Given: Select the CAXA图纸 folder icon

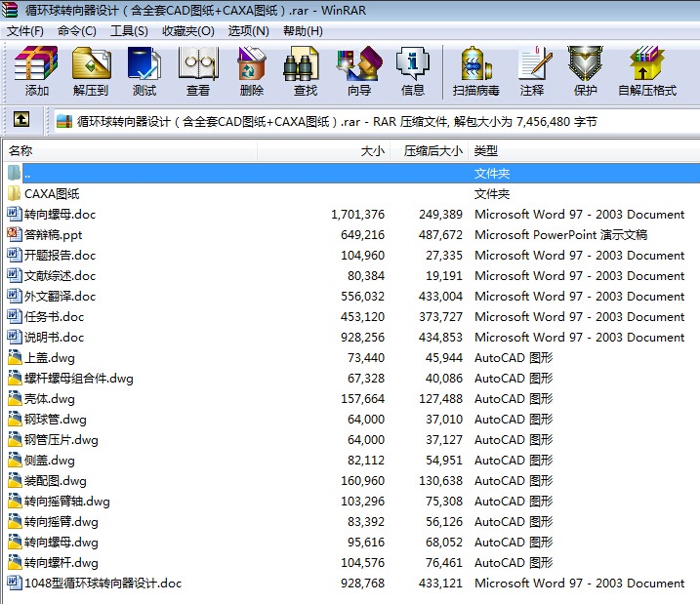Looking at the screenshot, I should pyautogui.click(x=15, y=193).
